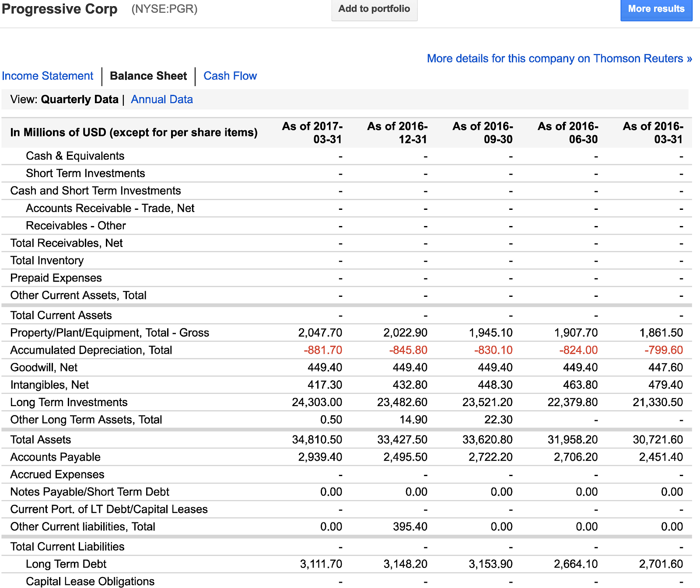
Task: Click the red -881.70 accumulated depreciation value
Action: [x=323, y=350]
